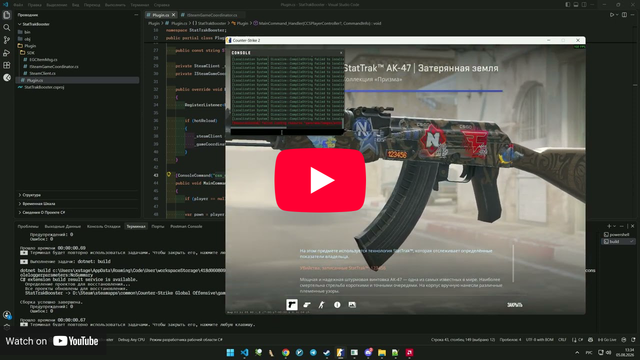Click Debug Any CPU in status bar

click(x=131, y=340)
